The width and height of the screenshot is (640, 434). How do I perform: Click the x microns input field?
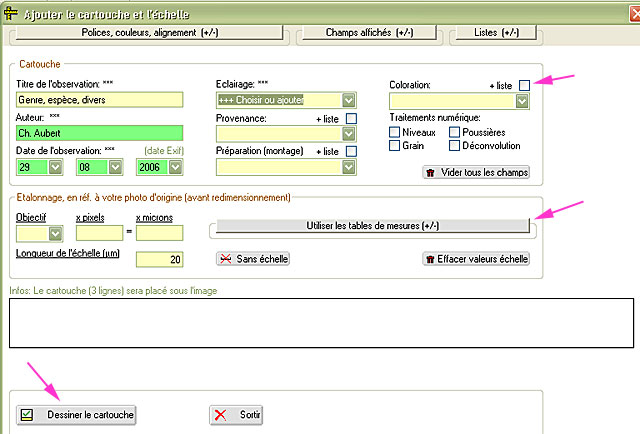(x=160, y=233)
